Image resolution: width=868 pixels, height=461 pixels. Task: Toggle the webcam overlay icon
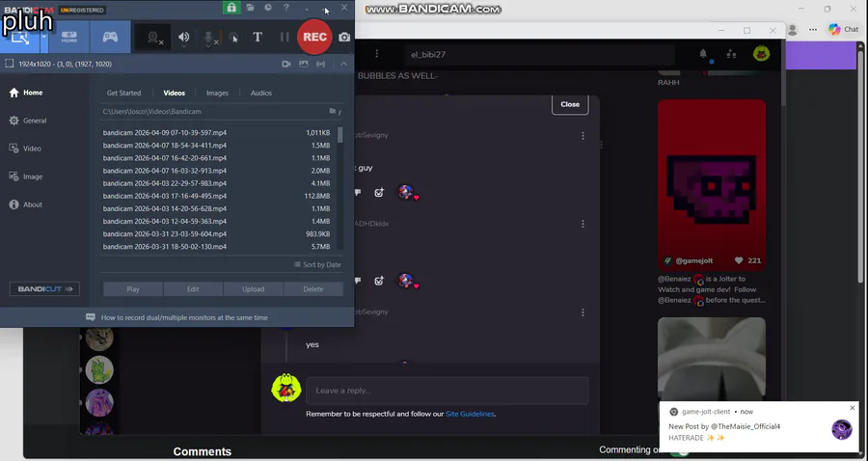coord(153,38)
